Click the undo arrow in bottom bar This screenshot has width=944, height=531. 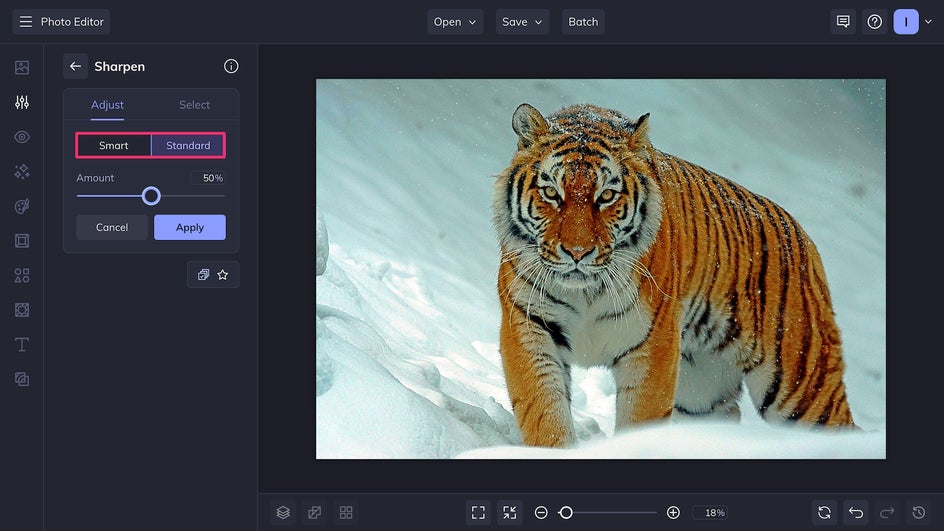pyautogui.click(x=855, y=512)
